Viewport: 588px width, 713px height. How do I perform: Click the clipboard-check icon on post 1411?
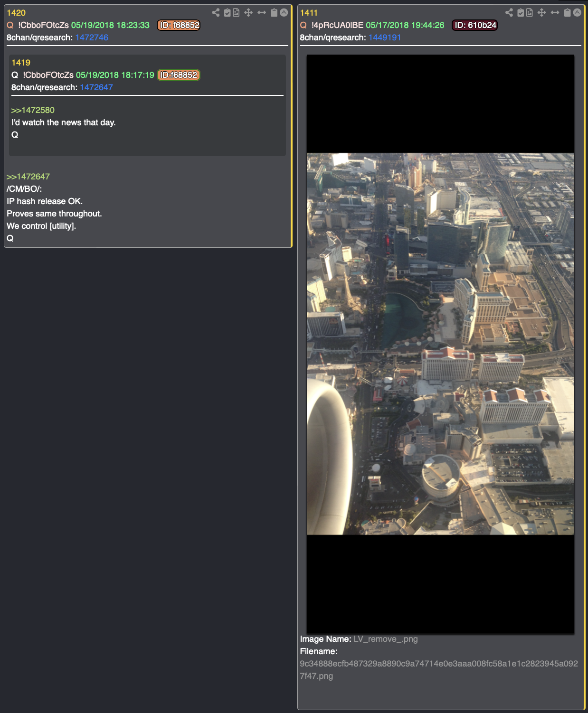pos(521,13)
